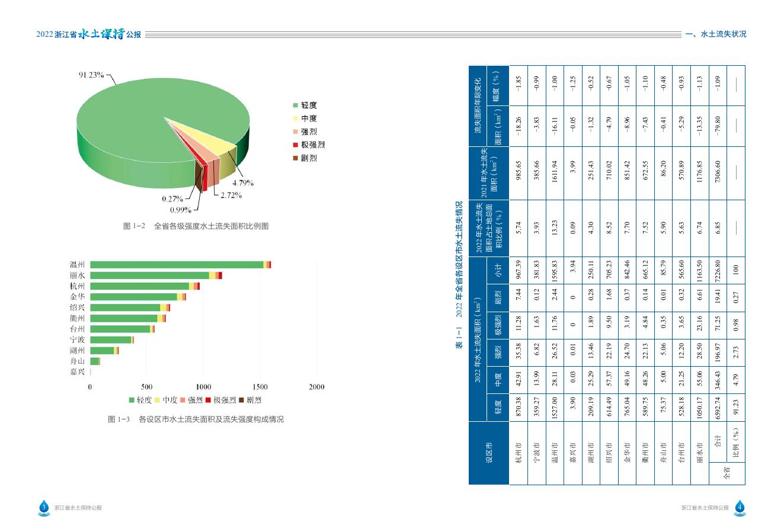Choose the brown 剧烈 swatch in pie legend
Image resolution: width=784 pixels, height=532 pixels.
[295, 158]
